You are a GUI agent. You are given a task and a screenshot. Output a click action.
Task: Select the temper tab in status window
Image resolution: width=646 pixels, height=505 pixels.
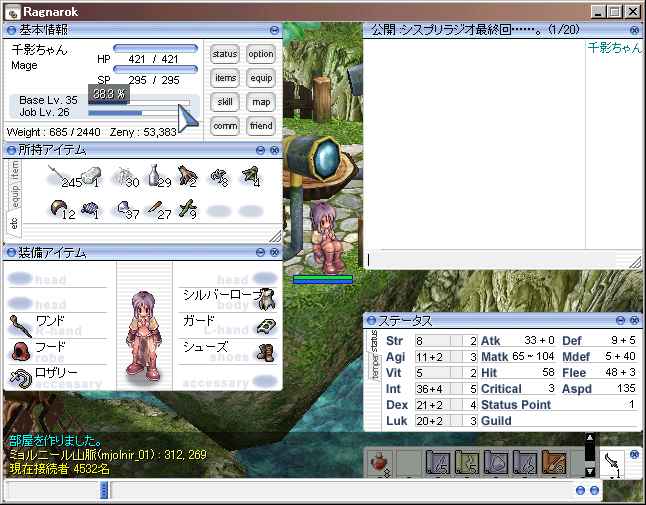pos(375,367)
